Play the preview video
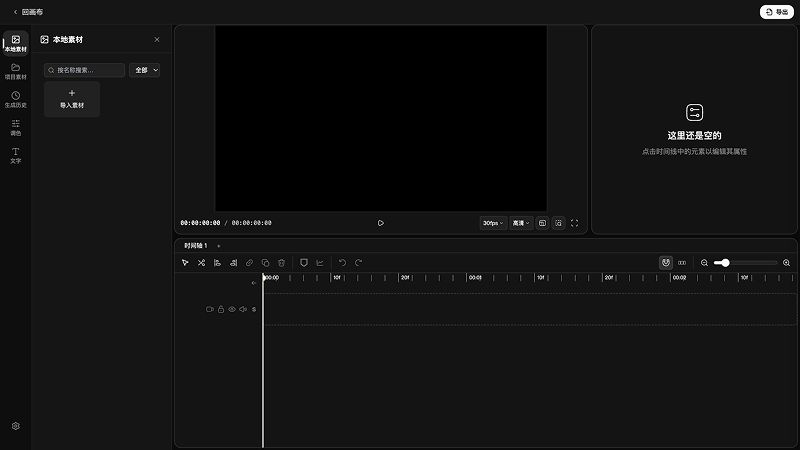The image size is (800, 450). 381,223
